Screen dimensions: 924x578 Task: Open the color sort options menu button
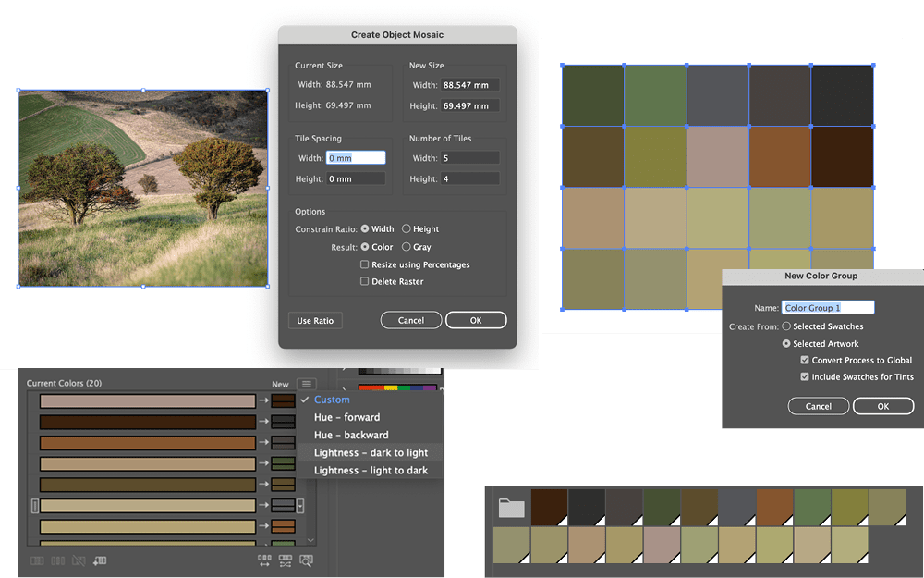[x=307, y=384]
